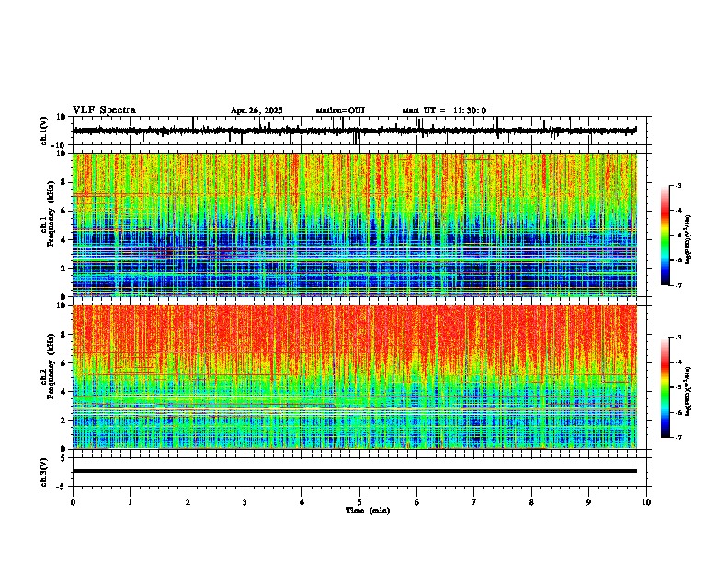Click the 4 kHz tick on ch.1 frequency axis
Image resolution: width=728 pixels, height=563 pixels.
coord(64,240)
